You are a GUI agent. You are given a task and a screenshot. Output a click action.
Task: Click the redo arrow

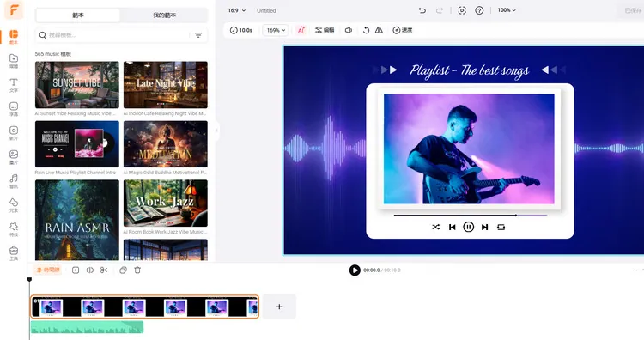click(440, 10)
